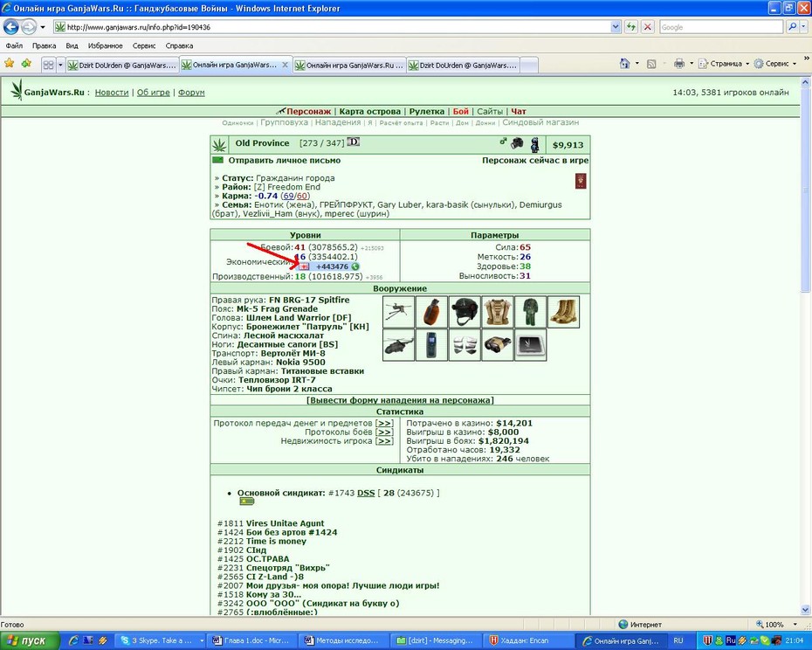Click the armor chip class 2 icon

[x=530, y=345]
